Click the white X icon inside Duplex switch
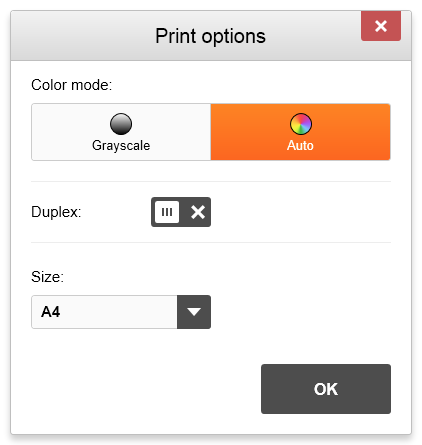The image size is (422, 445). pyautogui.click(x=198, y=212)
